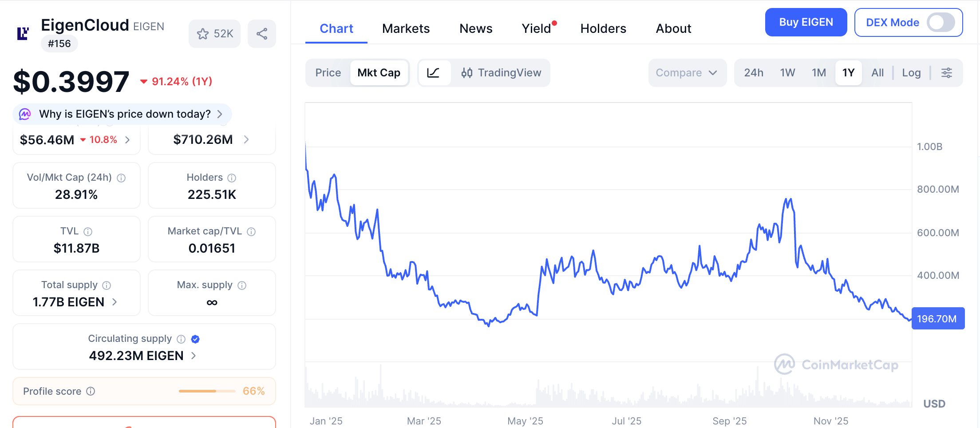Enable Log scale on chart
980x428 pixels.
click(x=911, y=73)
